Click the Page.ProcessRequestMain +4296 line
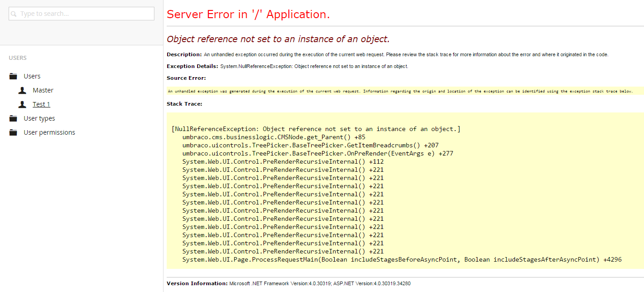The height and width of the screenshot is (292, 644). coord(402,259)
